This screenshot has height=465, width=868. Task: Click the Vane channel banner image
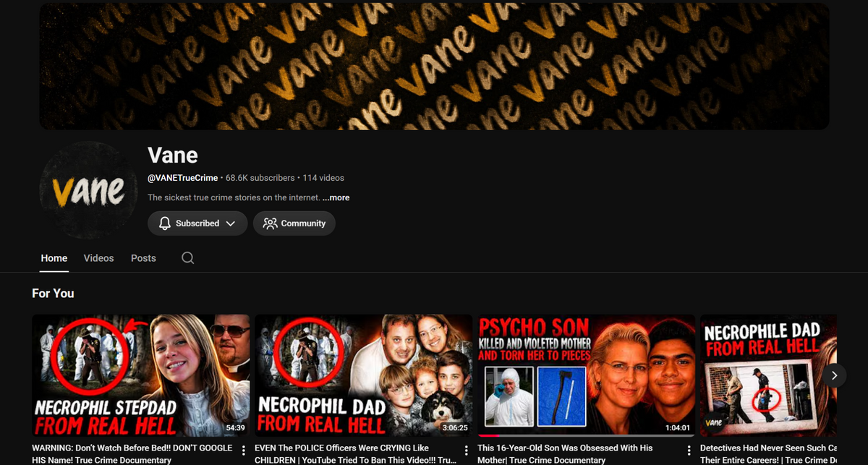[434, 66]
